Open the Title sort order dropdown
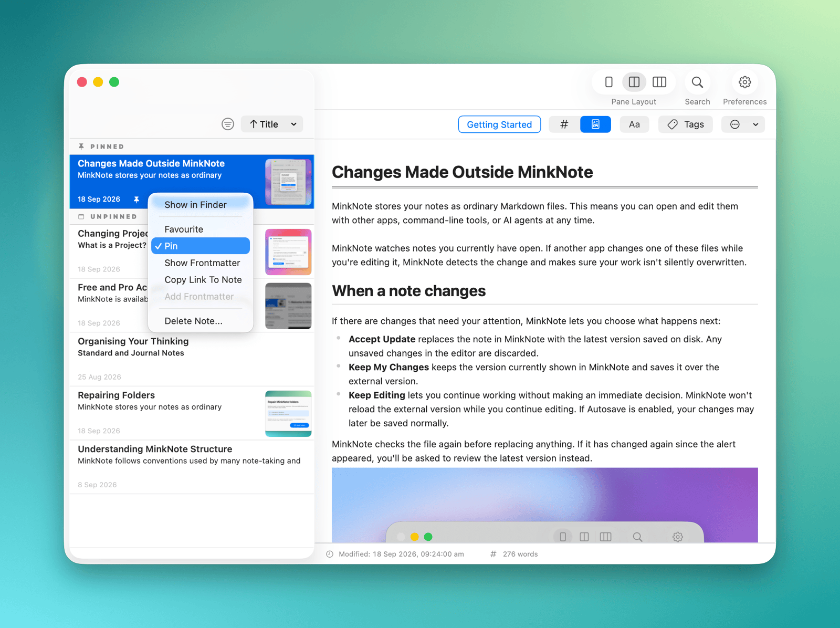This screenshot has height=628, width=840. tap(272, 124)
